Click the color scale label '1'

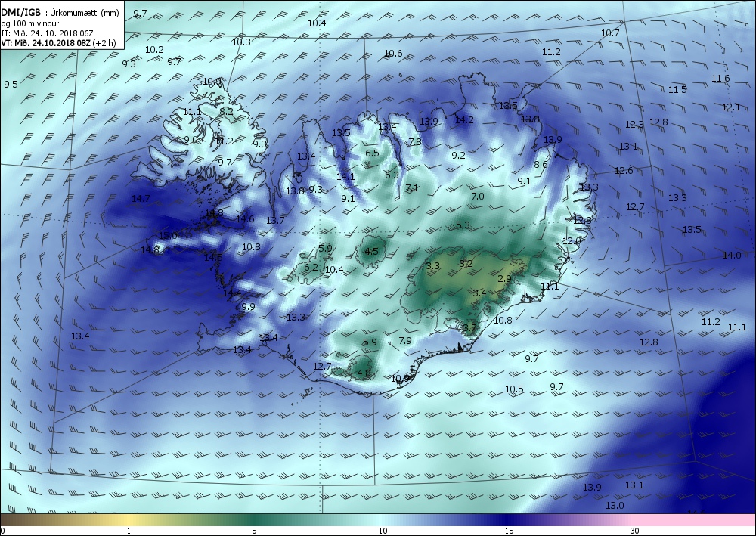point(129,531)
